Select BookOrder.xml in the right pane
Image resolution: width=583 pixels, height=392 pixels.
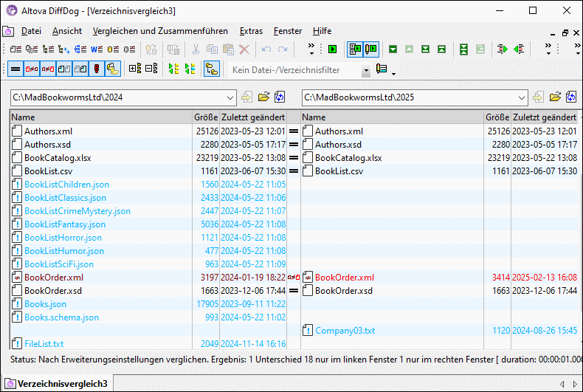click(344, 278)
